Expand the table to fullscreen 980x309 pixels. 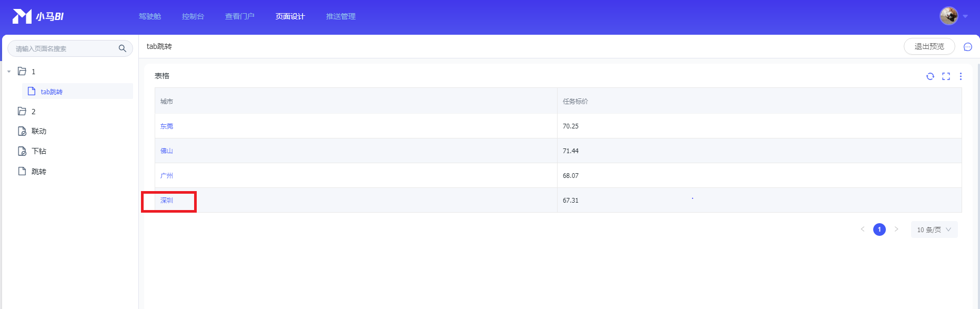946,76
